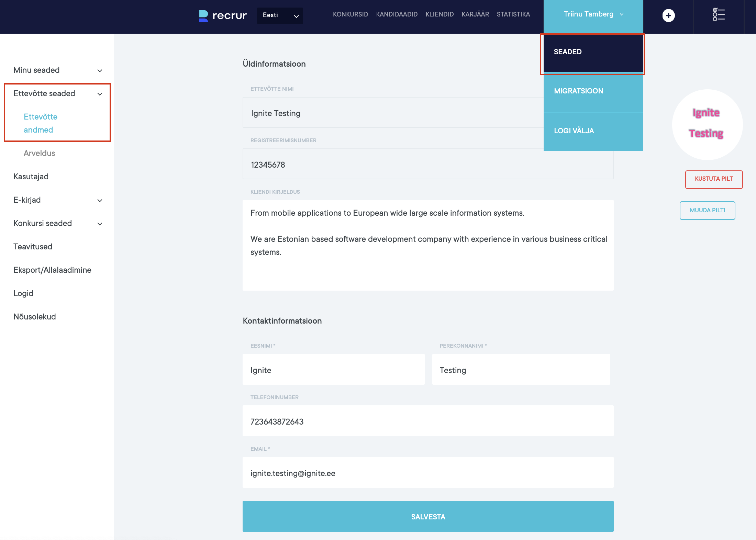The height and width of the screenshot is (540, 756).
Task: Click the MUUDA PILTI button
Action: 707,210
